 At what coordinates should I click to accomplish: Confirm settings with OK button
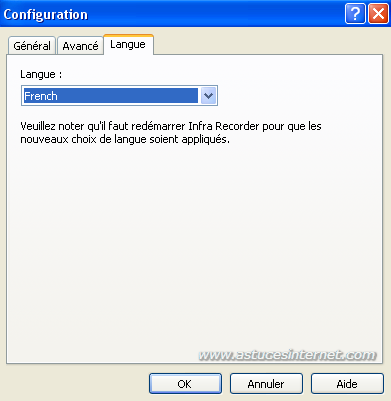pyautogui.click(x=185, y=384)
